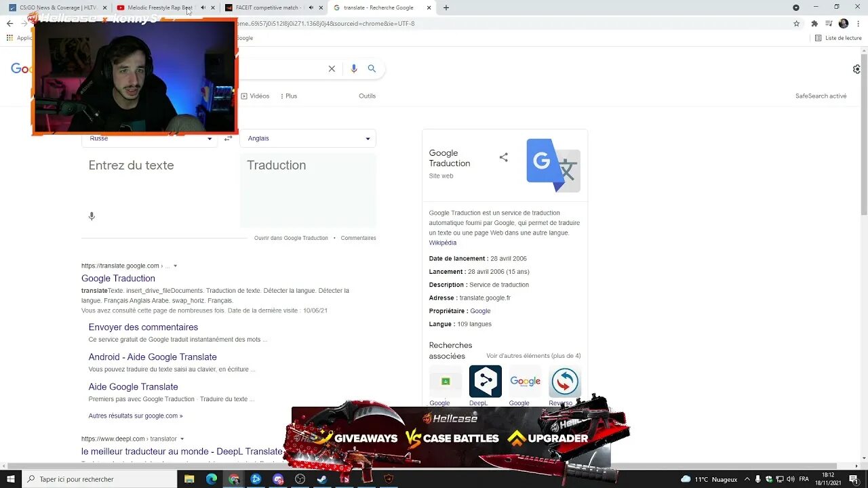Open Android - Aide Google Translate link
The image size is (868, 488).
click(x=153, y=357)
